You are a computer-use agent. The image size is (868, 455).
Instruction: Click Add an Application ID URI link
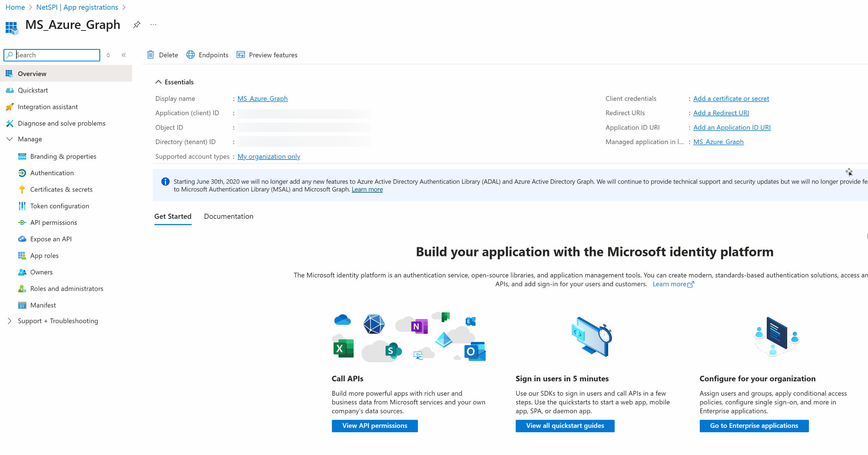coord(732,127)
